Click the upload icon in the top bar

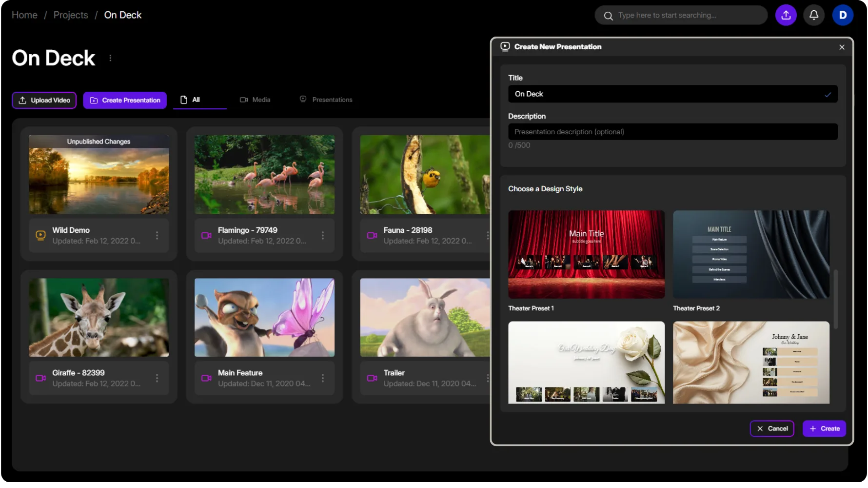(x=786, y=15)
